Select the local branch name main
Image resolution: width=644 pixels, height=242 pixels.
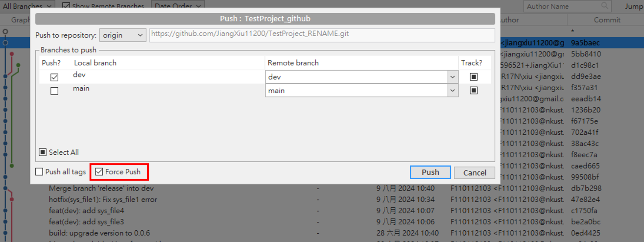point(81,88)
